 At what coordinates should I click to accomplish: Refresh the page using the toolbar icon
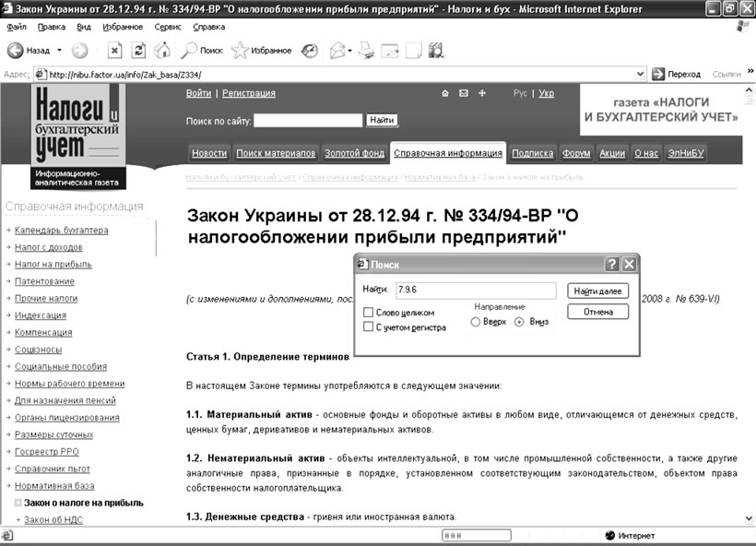click(x=137, y=50)
